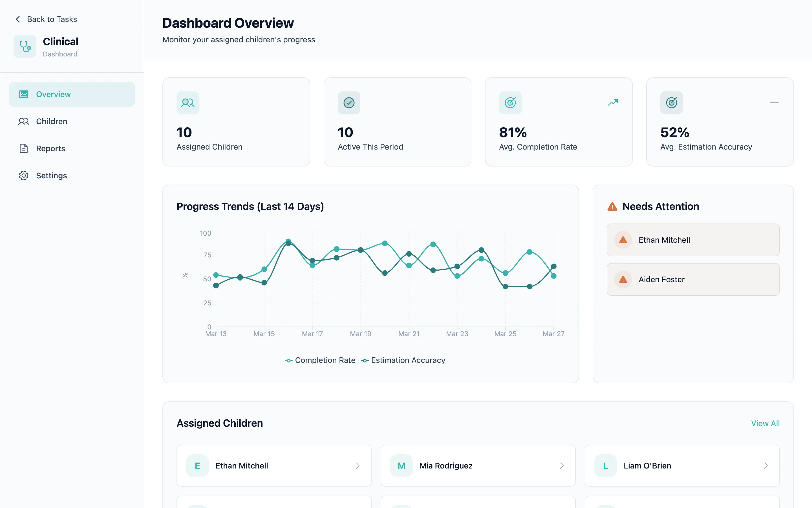The height and width of the screenshot is (508, 812).
Task: Click the Mar 25 axis label
Action: point(505,334)
